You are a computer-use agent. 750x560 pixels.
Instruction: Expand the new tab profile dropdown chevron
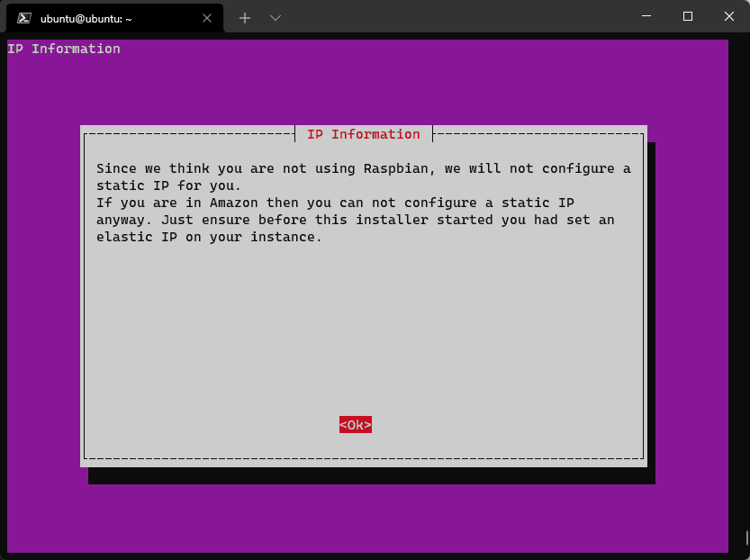[x=276, y=18]
